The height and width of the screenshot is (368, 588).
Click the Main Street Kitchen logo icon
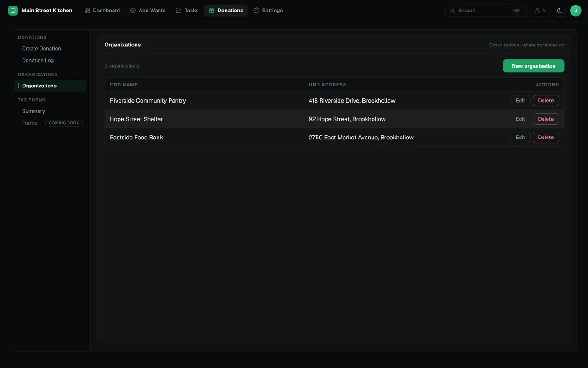(13, 11)
